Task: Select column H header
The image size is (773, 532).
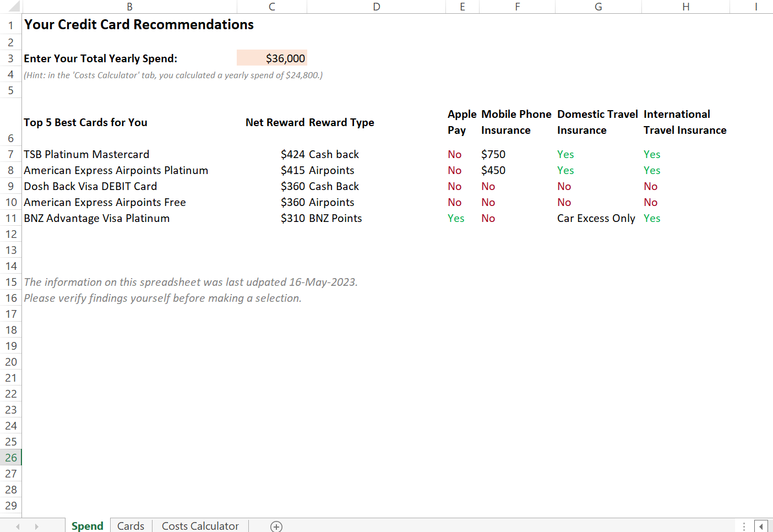Action: (686, 7)
